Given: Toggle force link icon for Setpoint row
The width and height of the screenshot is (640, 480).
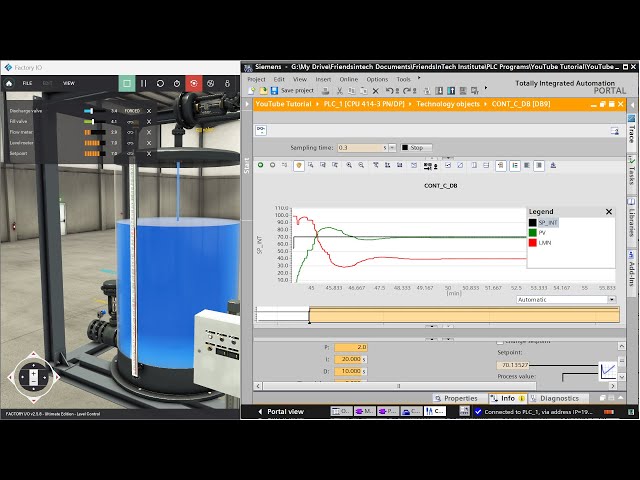Looking at the screenshot, I should (x=131, y=154).
